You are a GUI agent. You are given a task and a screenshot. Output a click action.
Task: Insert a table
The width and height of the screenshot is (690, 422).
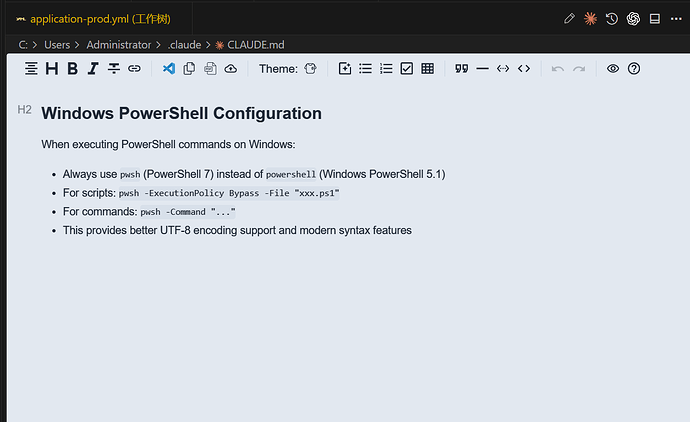coord(427,69)
